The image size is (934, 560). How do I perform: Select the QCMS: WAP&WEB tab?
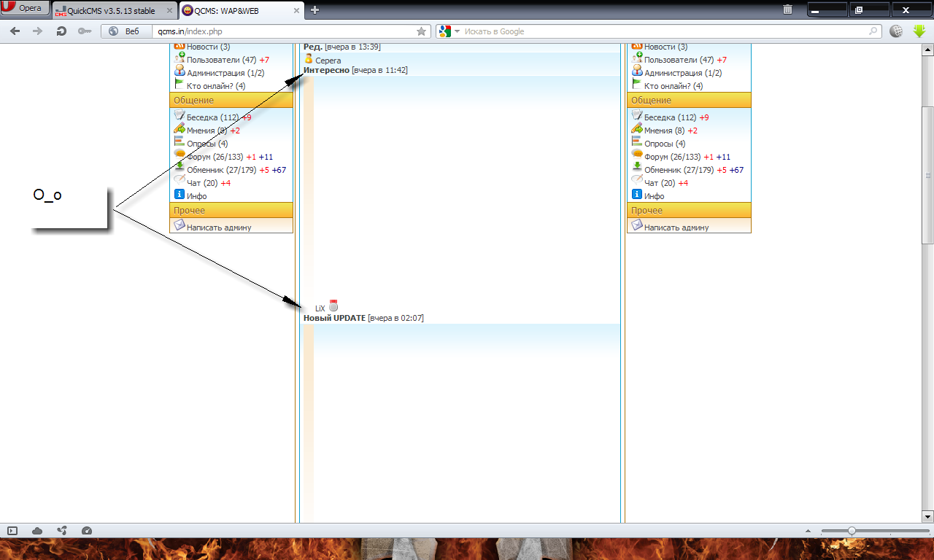240,10
